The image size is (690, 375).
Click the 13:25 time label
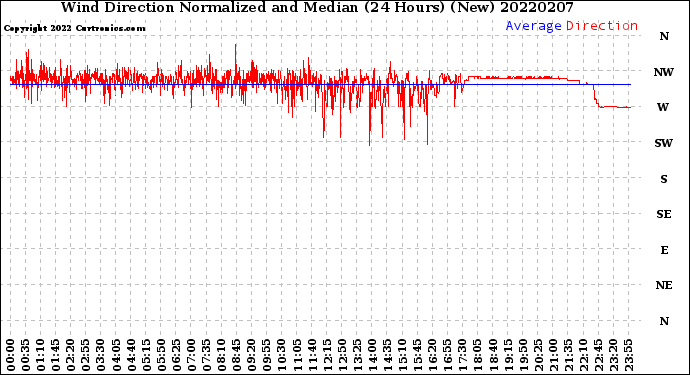pos(357,355)
